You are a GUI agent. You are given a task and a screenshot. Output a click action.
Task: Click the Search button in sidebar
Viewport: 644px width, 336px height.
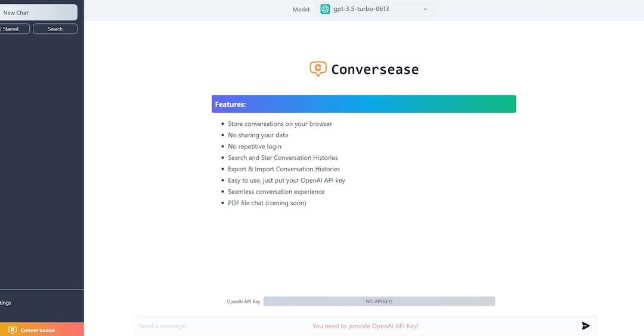(55, 29)
